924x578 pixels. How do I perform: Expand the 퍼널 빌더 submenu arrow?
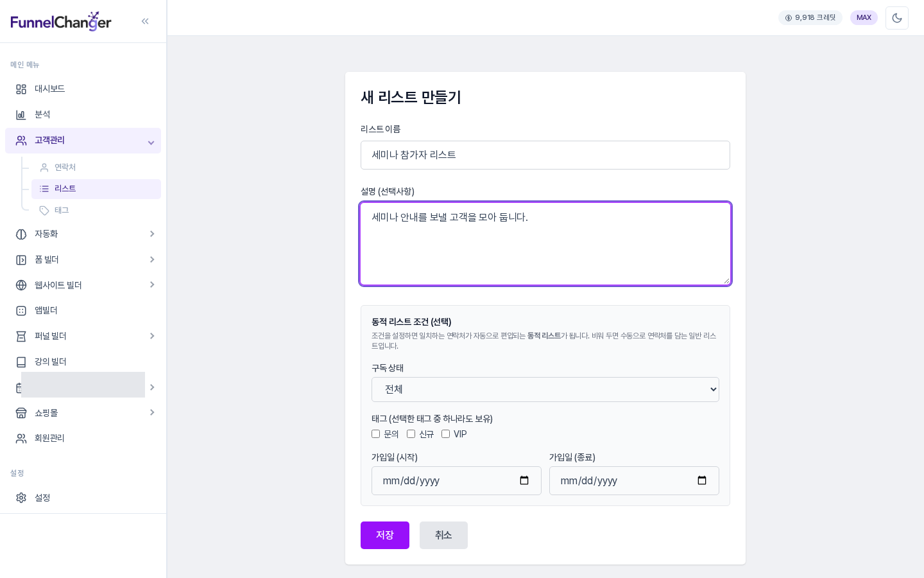tap(152, 336)
